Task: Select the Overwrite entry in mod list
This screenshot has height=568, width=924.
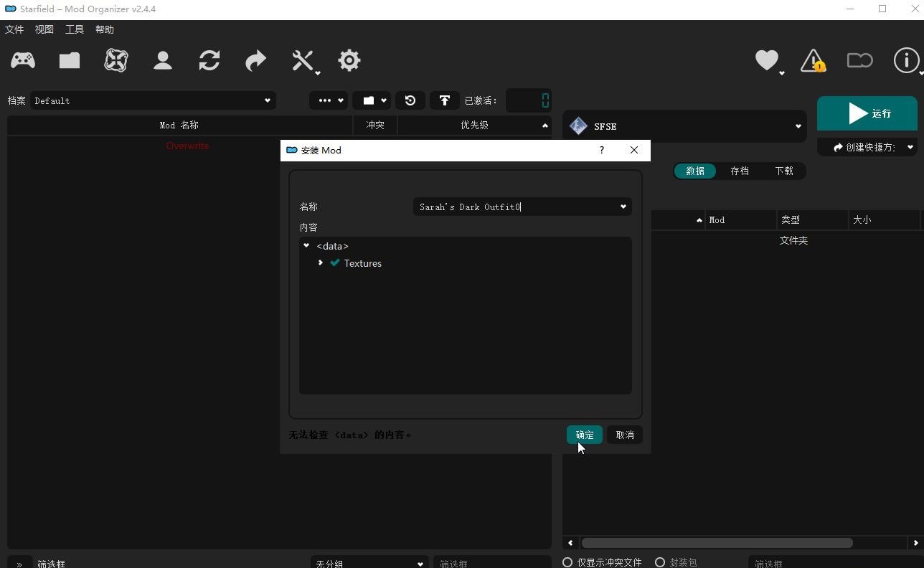Action: 187,146
